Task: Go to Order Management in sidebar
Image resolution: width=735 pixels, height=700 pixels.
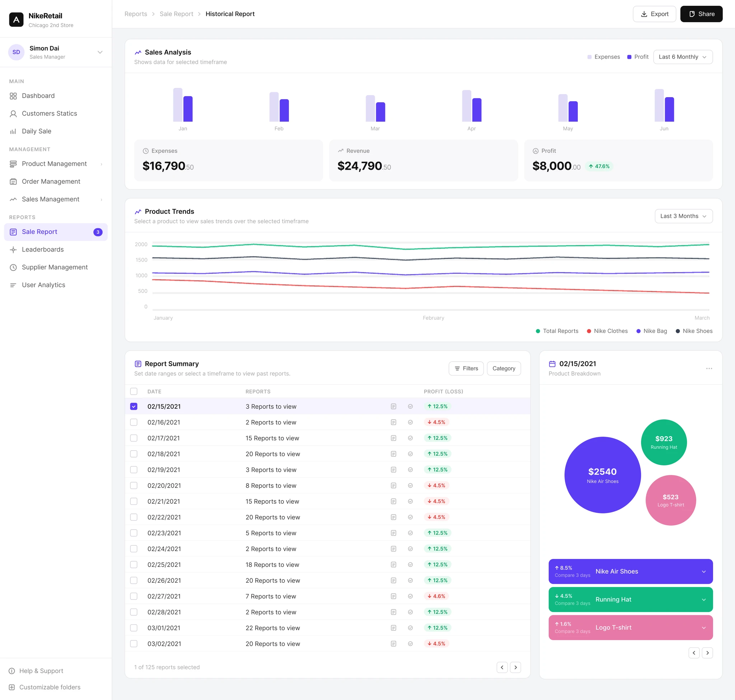Action: pyautogui.click(x=51, y=182)
